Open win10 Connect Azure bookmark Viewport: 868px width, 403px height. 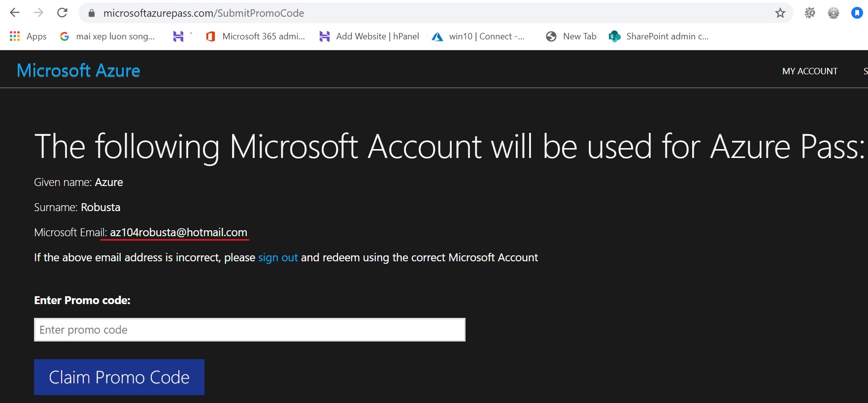point(478,36)
